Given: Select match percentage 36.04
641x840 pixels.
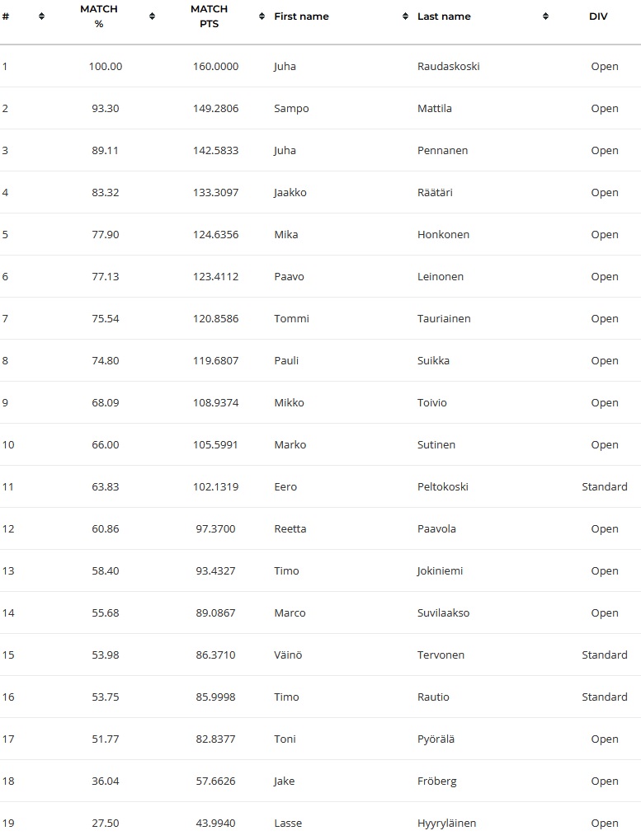Looking at the screenshot, I should point(105,781).
